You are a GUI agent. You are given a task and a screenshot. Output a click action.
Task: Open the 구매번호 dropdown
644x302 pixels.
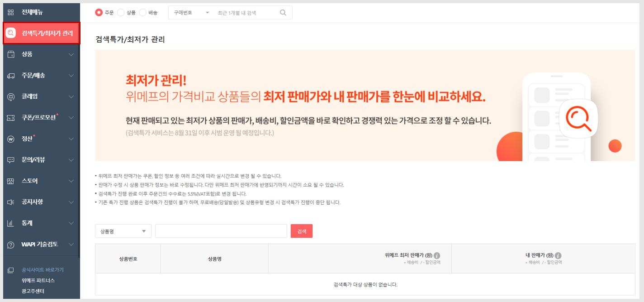coord(191,13)
